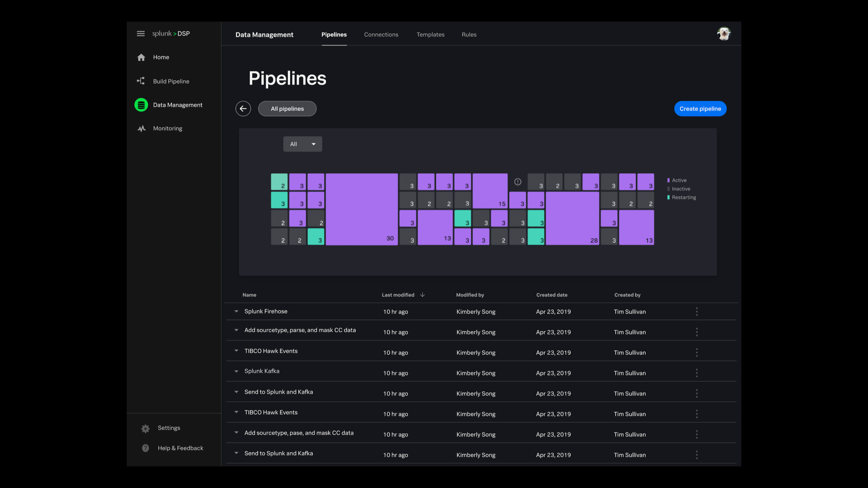868x488 pixels.
Task: Open the Monitoring waveform icon
Action: tap(141, 129)
